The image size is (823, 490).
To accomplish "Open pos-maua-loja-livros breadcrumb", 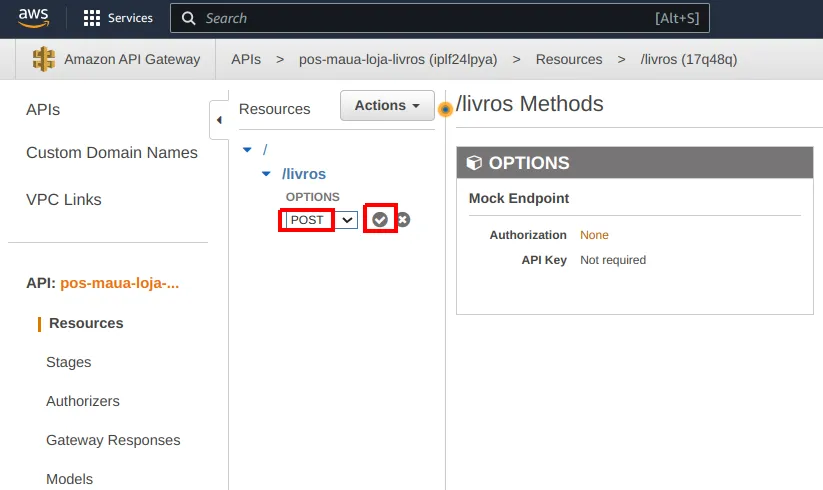I will [x=398, y=59].
